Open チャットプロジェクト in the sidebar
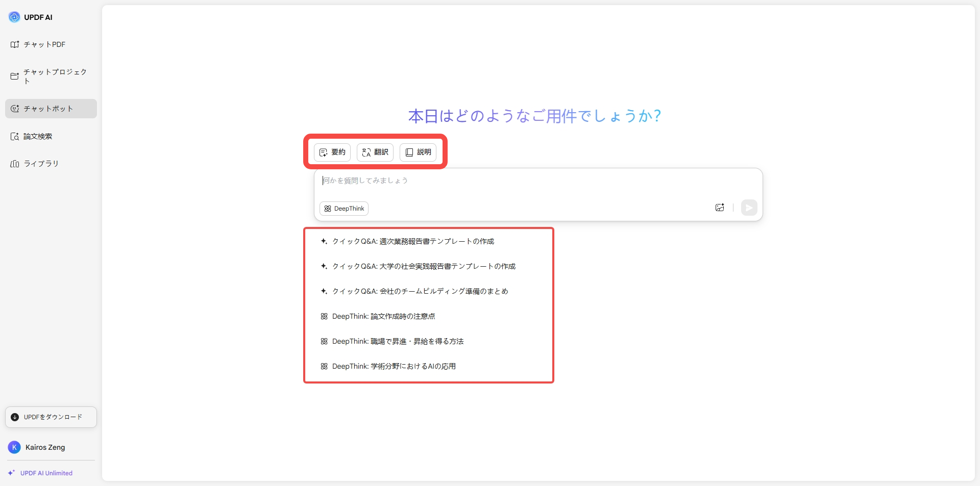The width and height of the screenshot is (980, 486). point(51,76)
